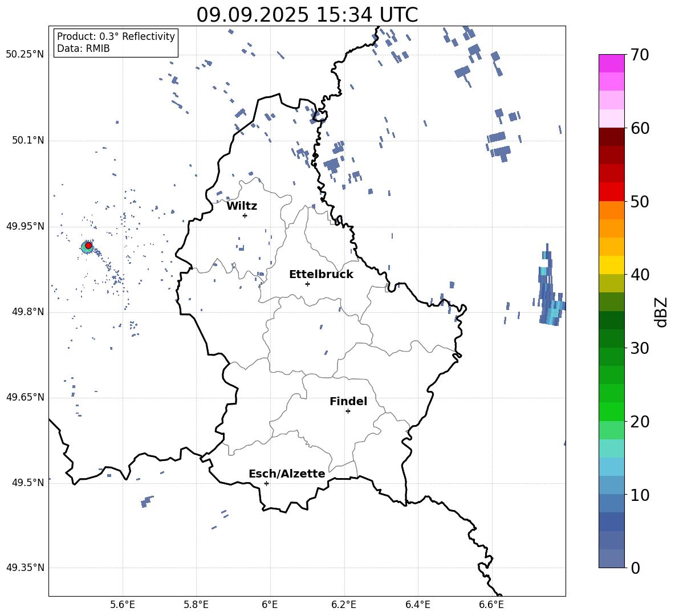
Task: Click the Wiltz city label
Action: pyautogui.click(x=242, y=206)
